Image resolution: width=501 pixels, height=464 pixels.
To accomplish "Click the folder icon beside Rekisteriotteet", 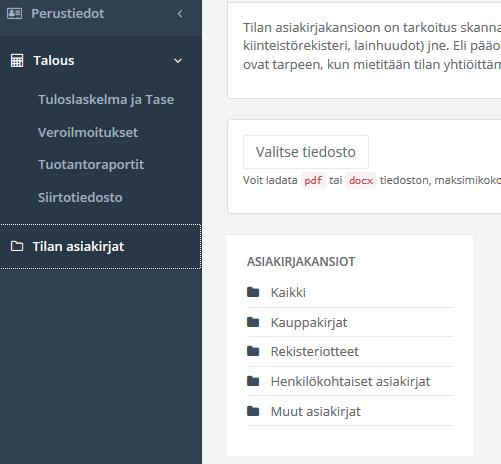I will tap(253, 351).
